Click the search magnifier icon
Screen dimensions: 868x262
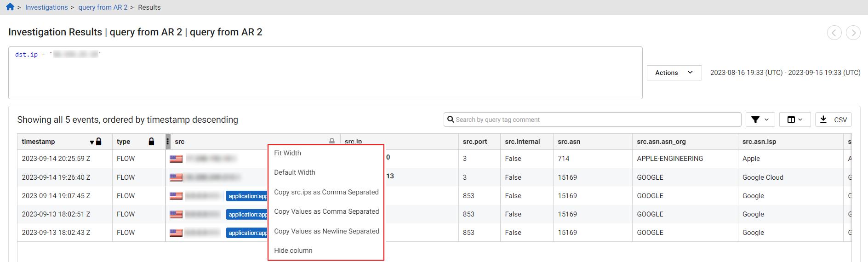(451, 120)
